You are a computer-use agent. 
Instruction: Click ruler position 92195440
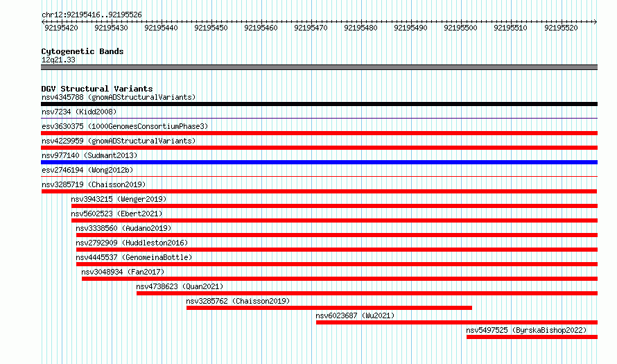[x=162, y=28]
